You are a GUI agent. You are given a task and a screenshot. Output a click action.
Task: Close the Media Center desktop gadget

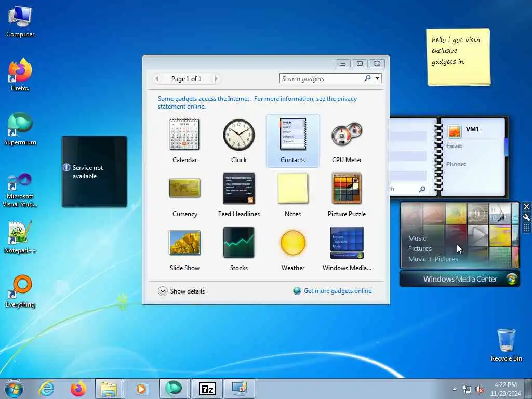tap(527, 207)
